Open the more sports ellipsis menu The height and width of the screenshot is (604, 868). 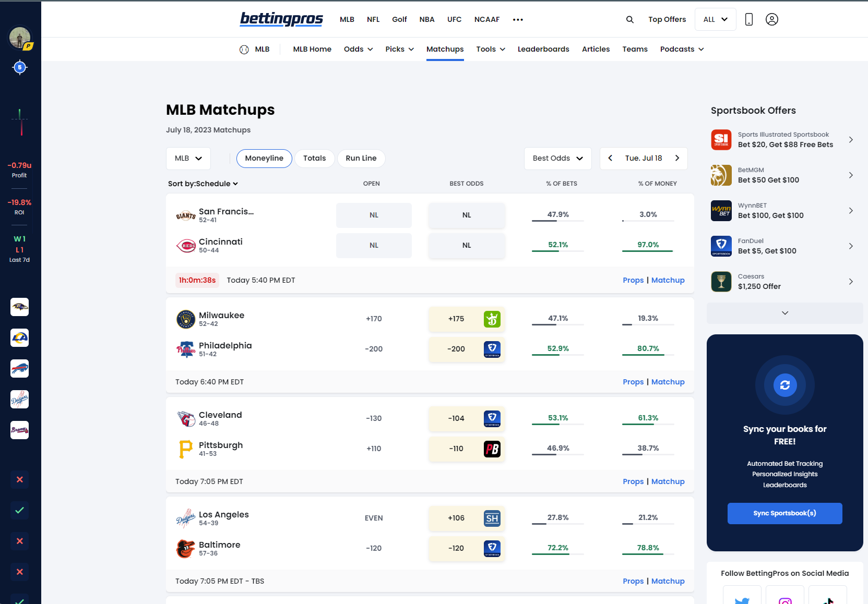(518, 19)
